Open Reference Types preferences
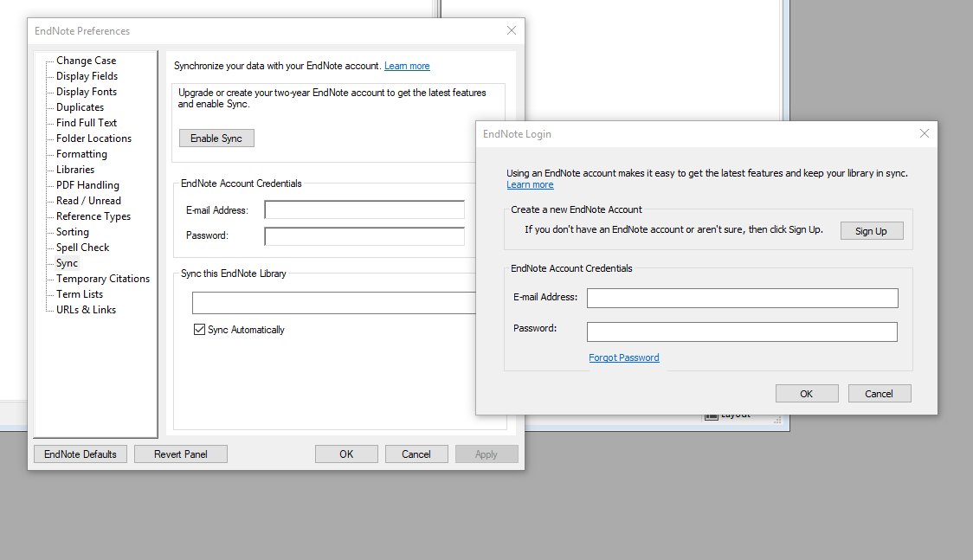This screenshot has width=973, height=560. 93,216
